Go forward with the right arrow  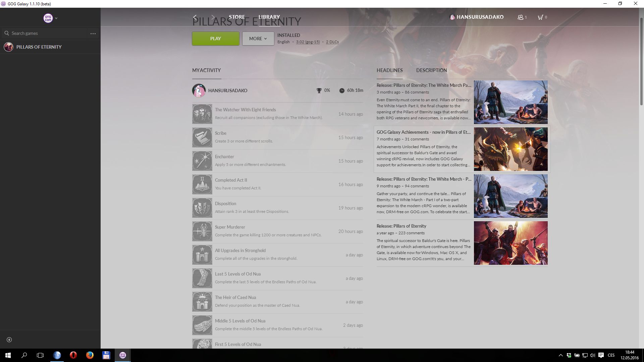213,17
